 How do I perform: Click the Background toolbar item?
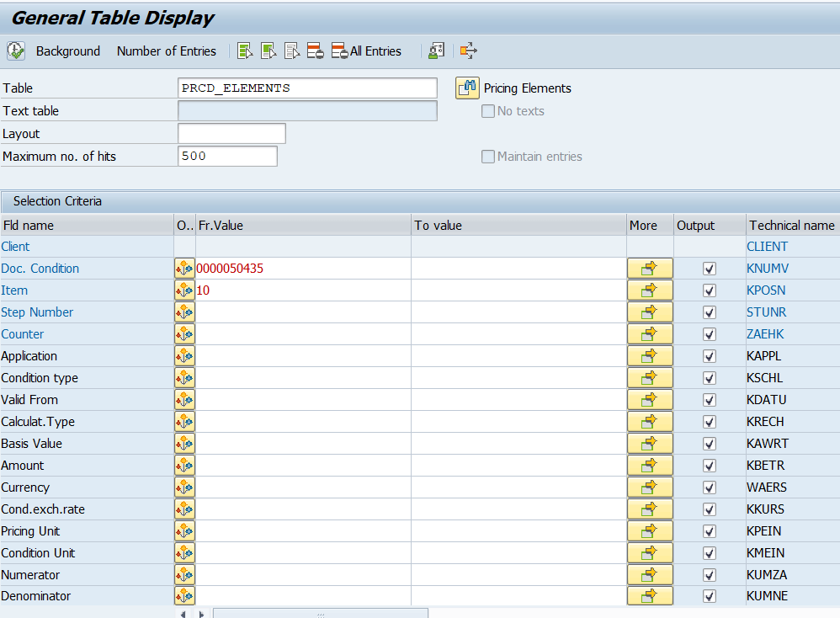point(68,51)
